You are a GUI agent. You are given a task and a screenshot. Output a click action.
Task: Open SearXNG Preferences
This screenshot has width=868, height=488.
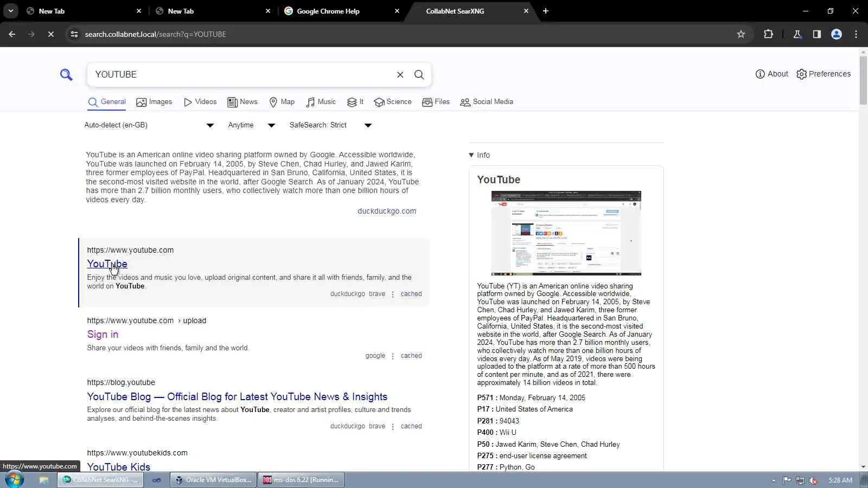click(824, 74)
